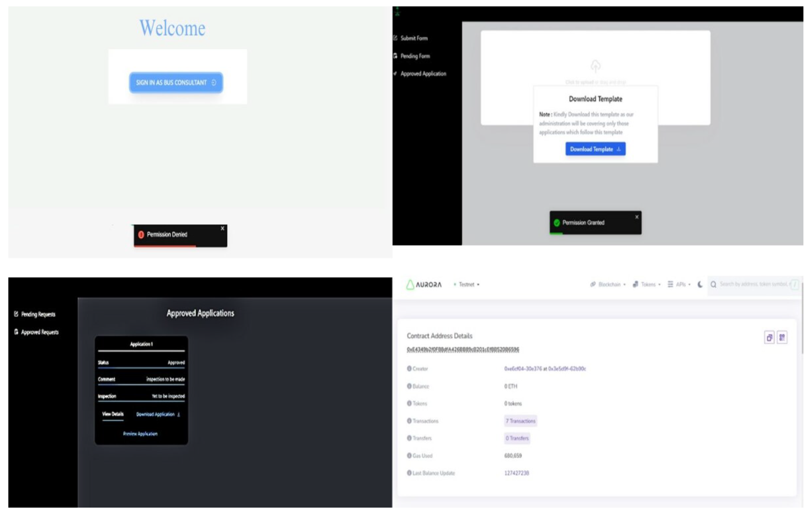Toggle dark mode moon icon
This screenshot has width=812, height=514.
click(x=700, y=284)
